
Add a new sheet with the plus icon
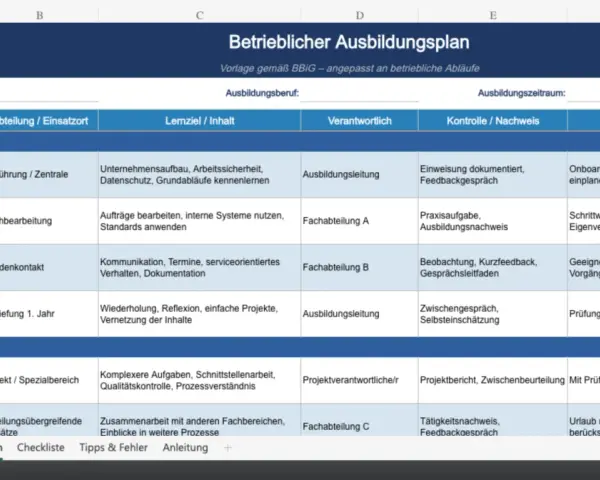[228, 448]
